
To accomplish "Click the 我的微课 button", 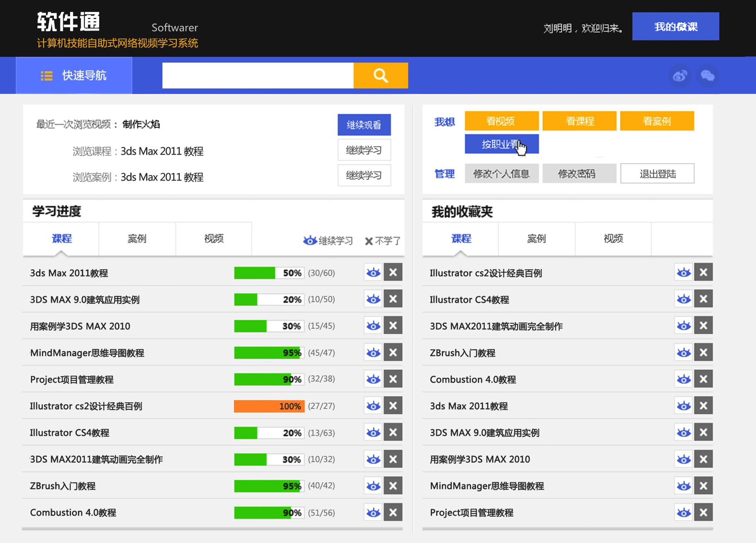I will click(676, 27).
